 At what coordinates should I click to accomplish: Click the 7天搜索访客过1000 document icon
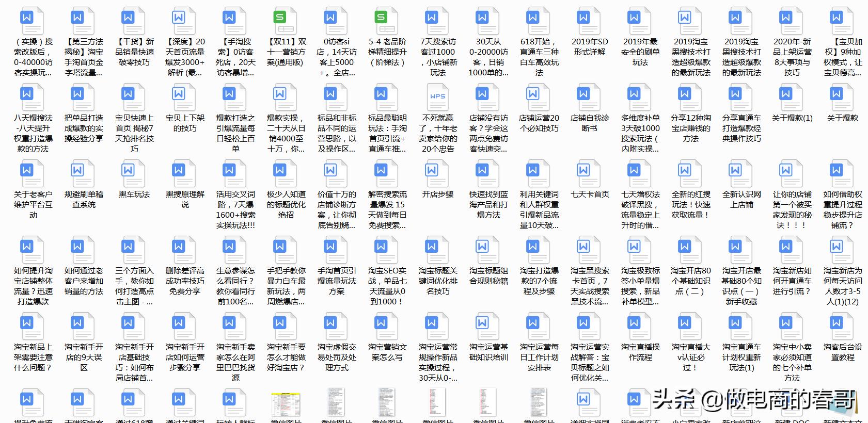click(438, 22)
